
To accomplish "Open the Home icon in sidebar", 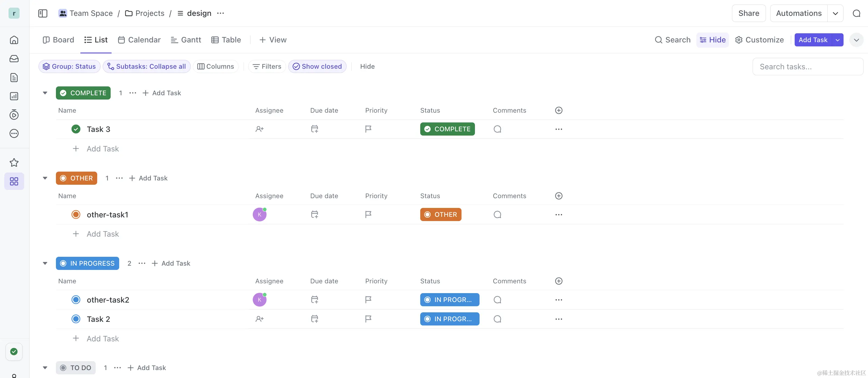I will (x=14, y=40).
